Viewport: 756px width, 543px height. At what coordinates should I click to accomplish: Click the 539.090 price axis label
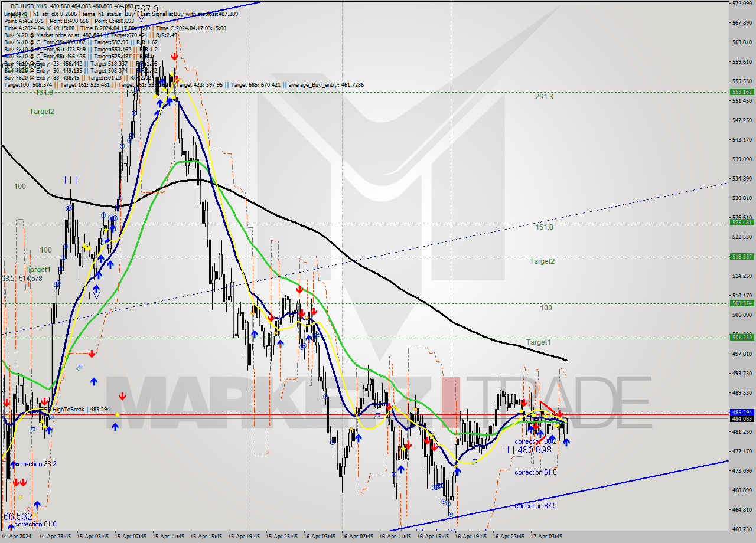tap(742, 159)
